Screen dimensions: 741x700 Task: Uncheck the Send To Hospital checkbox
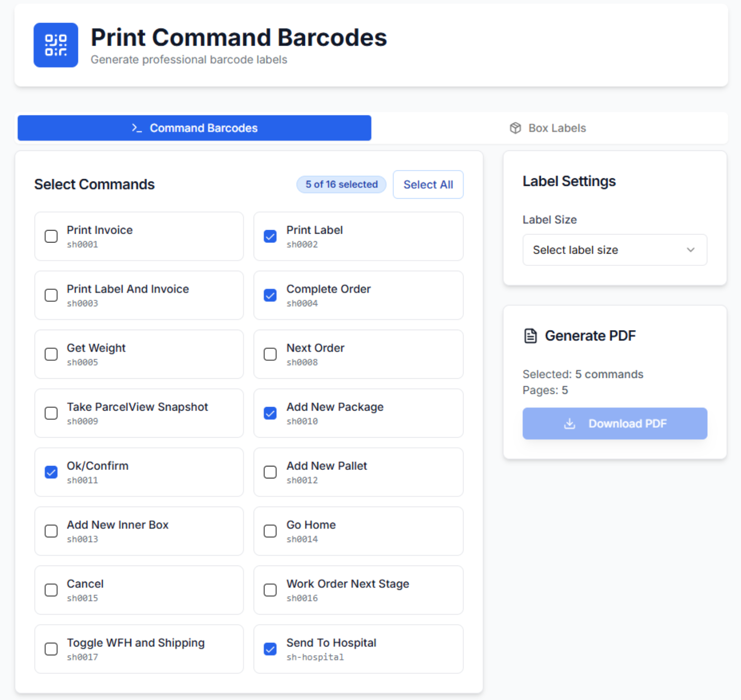[270, 649]
